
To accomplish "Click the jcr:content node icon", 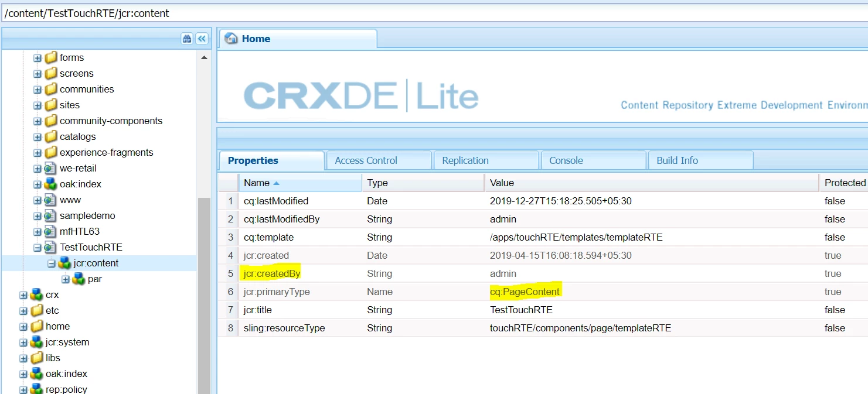I will click(65, 263).
